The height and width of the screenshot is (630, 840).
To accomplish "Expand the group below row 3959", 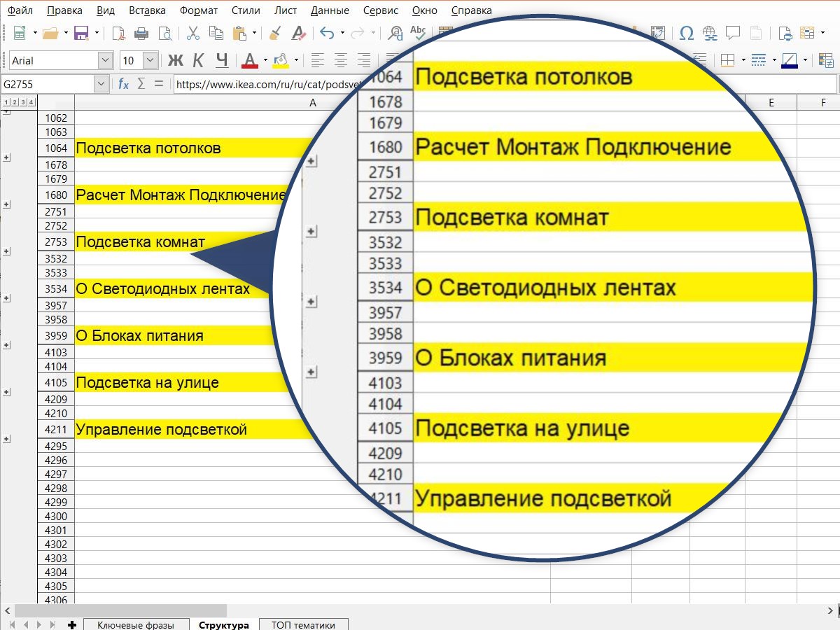I will (x=7, y=345).
